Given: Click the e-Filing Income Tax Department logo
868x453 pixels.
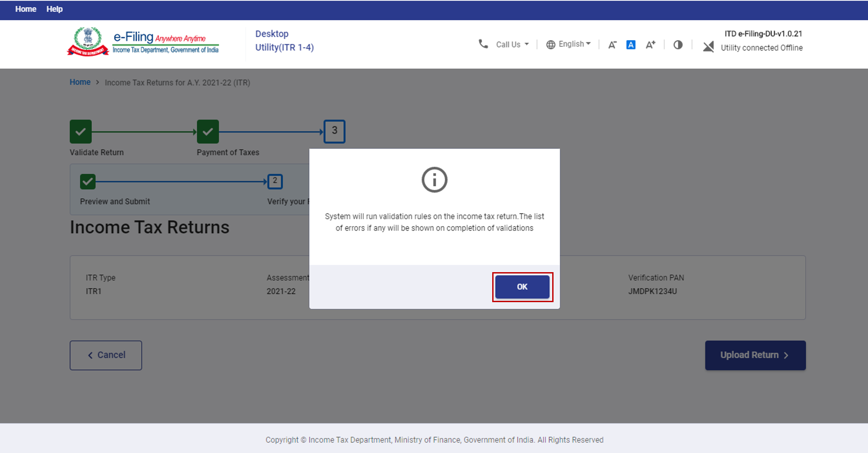Looking at the screenshot, I should point(143,42).
